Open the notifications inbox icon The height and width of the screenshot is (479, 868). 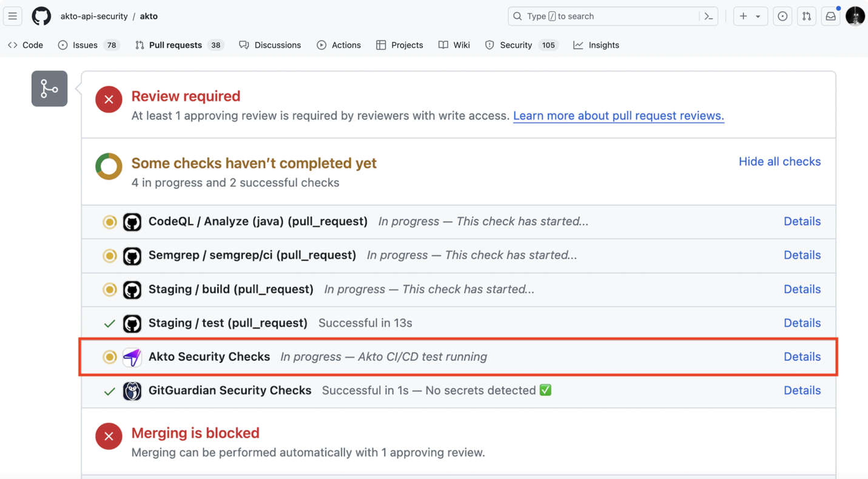[831, 16]
